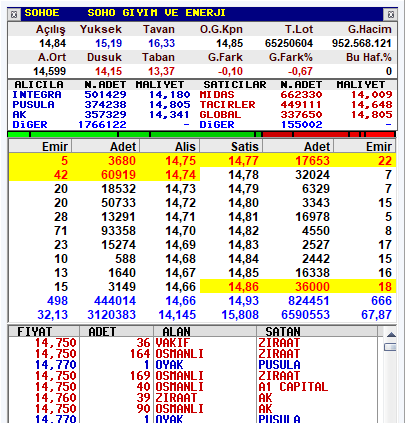Click ask price 14,83
405x423 pixels.
coord(244,245)
